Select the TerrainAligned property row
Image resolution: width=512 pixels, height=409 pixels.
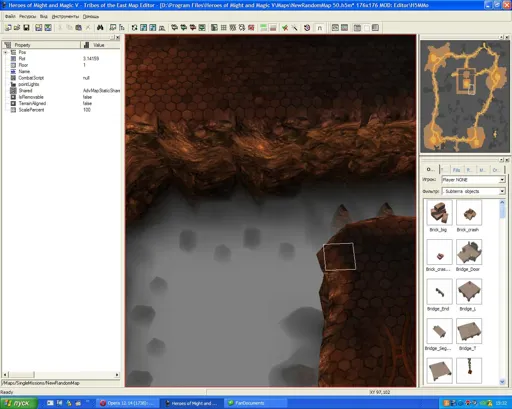tap(61, 103)
